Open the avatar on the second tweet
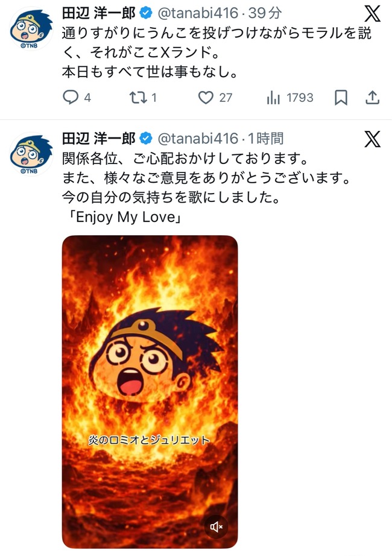Screen dimensions: 392x556 [31, 154]
